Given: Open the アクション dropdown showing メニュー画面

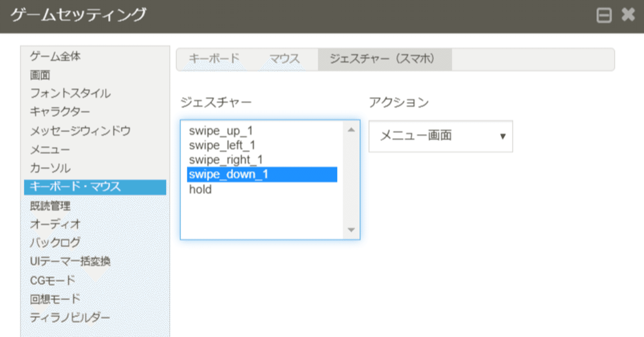Looking at the screenshot, I should pyautogui.click(x=440, y=136).
